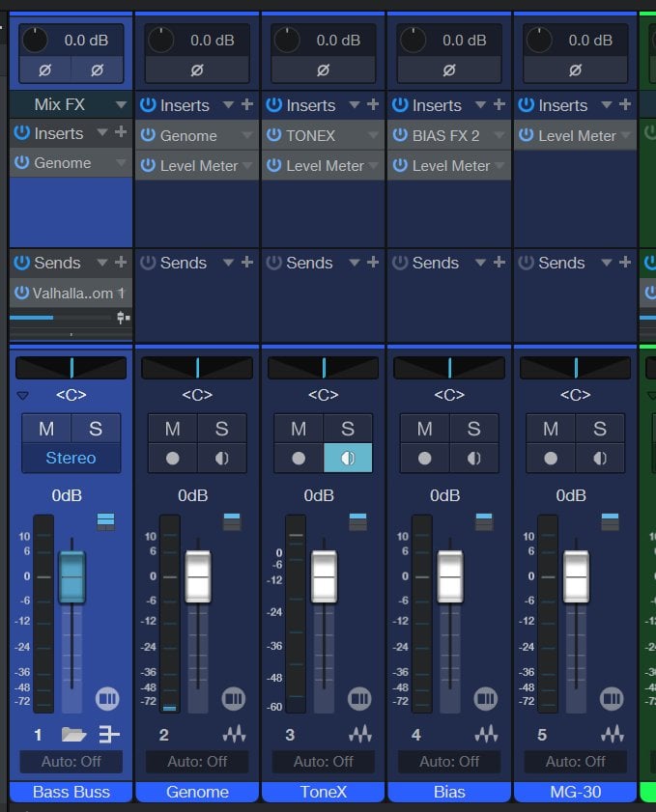Add an insert to Genome channel
This screenshot has height=812, width=656.
click(247, 104)
